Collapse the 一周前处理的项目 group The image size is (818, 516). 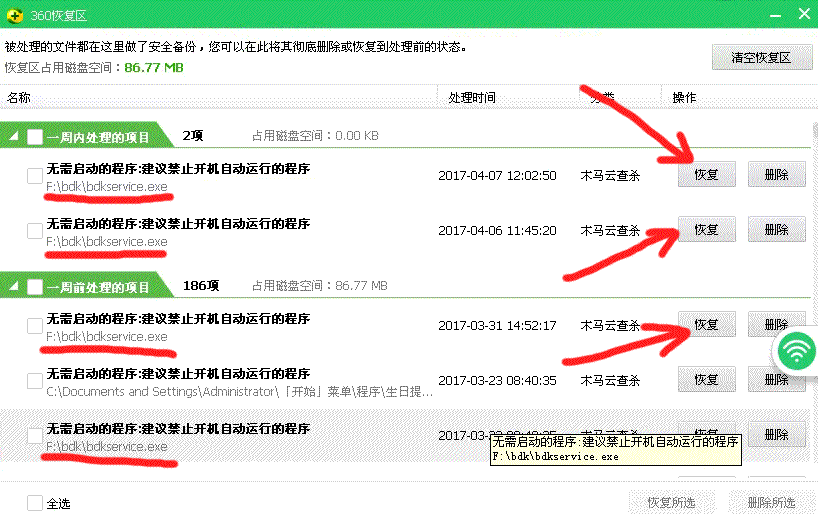tap(13, 286)
